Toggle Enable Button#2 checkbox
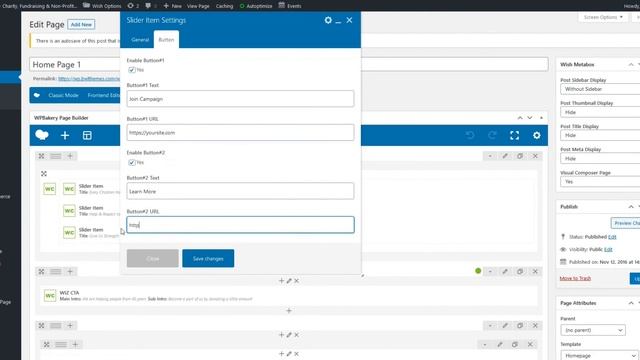This screenshot has width=640, height=360. pyautogui.click(x=132, y=162)
